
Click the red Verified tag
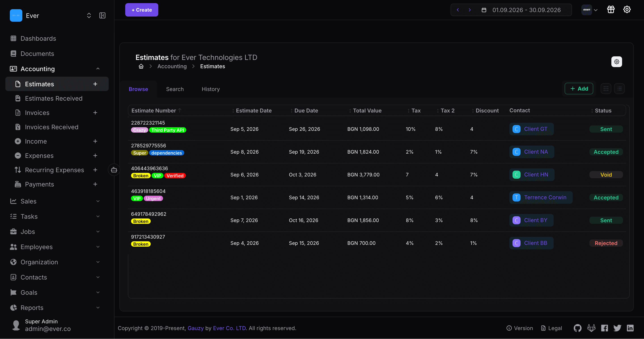[175, 176]
